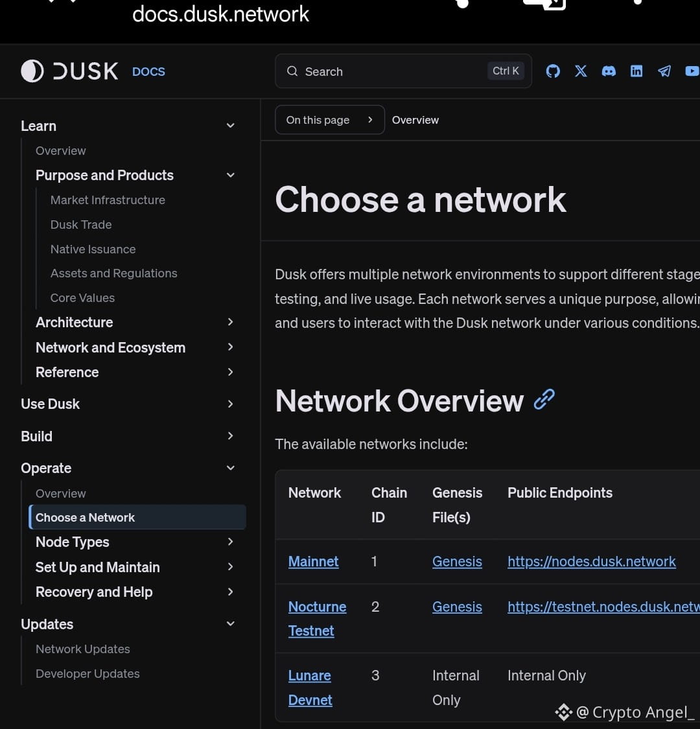The image size is (700, 729).
Task: Open the On this page dropdown
Action: point(330,120)
